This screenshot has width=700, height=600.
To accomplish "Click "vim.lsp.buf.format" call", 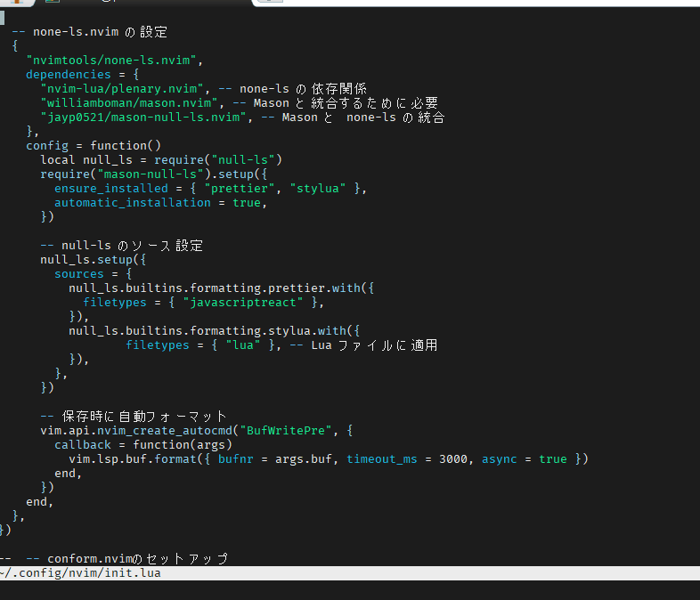I will click(133, 459).
